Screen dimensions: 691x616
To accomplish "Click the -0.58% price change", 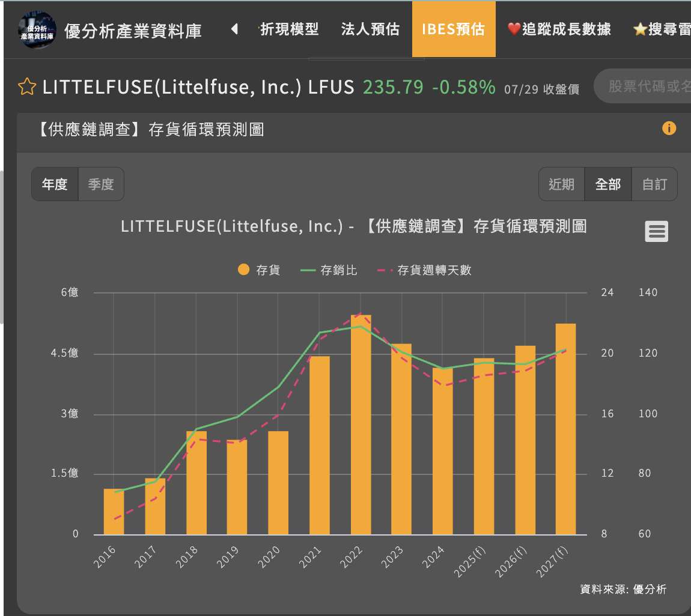I will pyautogui.click(x=464, y=86).
